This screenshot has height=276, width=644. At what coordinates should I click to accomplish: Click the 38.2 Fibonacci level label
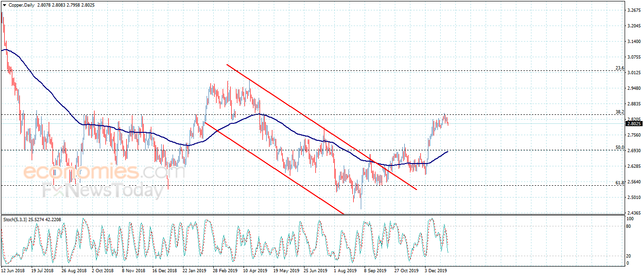[x=620, y=112]
